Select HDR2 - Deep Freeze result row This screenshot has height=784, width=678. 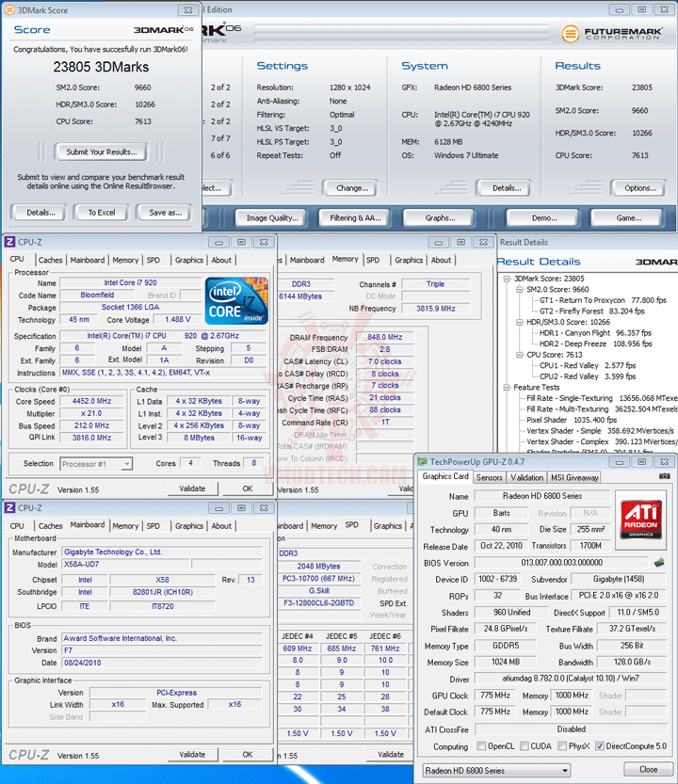(595, 344)
